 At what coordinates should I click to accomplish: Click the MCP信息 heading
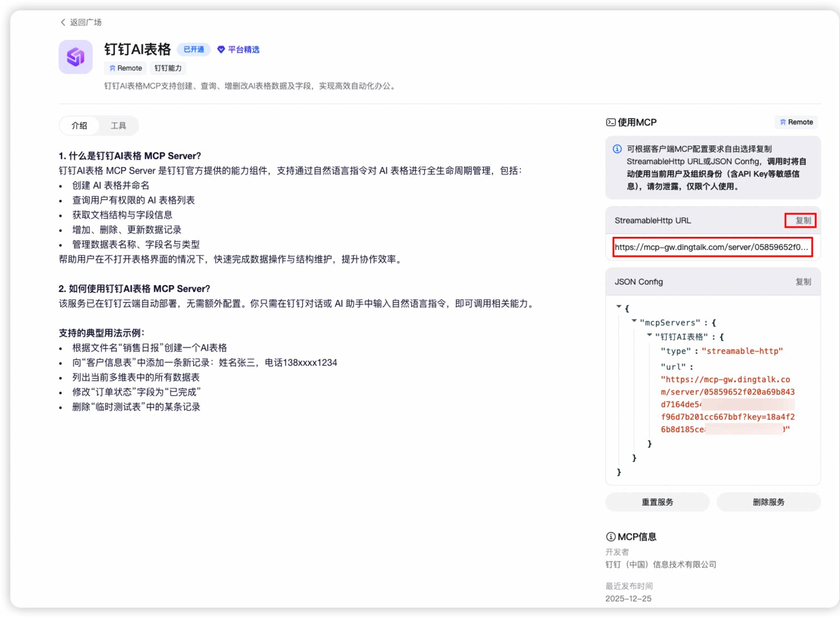click(637, 537)
